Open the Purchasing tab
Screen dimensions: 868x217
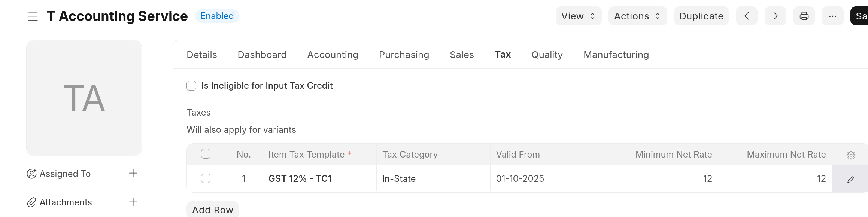click(x=404, y=55)
